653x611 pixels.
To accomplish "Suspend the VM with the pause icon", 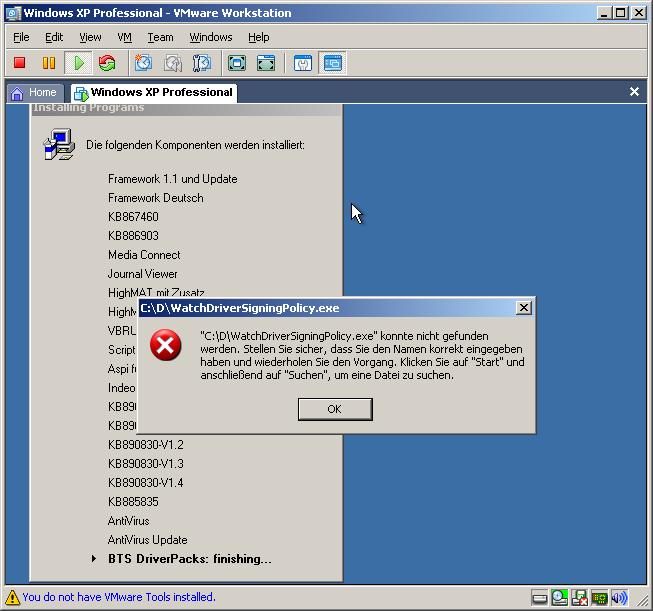I will 49,63.
